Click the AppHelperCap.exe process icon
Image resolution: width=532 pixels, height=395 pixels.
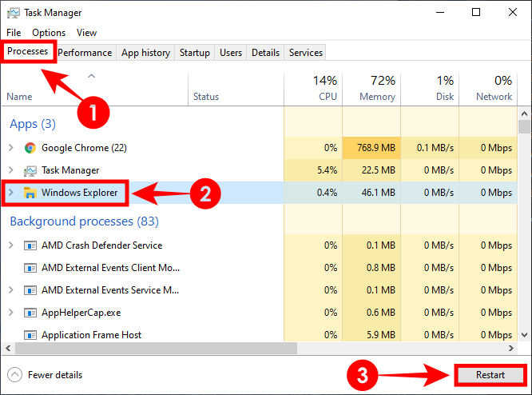coord(30,313)
